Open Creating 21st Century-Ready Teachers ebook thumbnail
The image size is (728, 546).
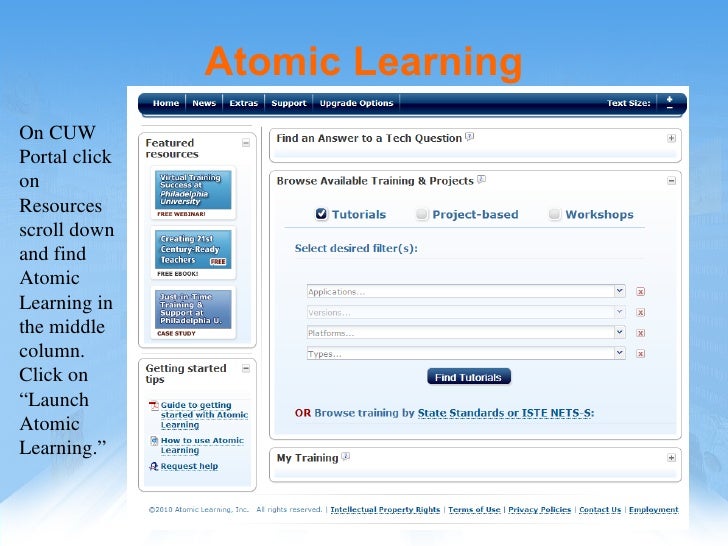(193, 250)
